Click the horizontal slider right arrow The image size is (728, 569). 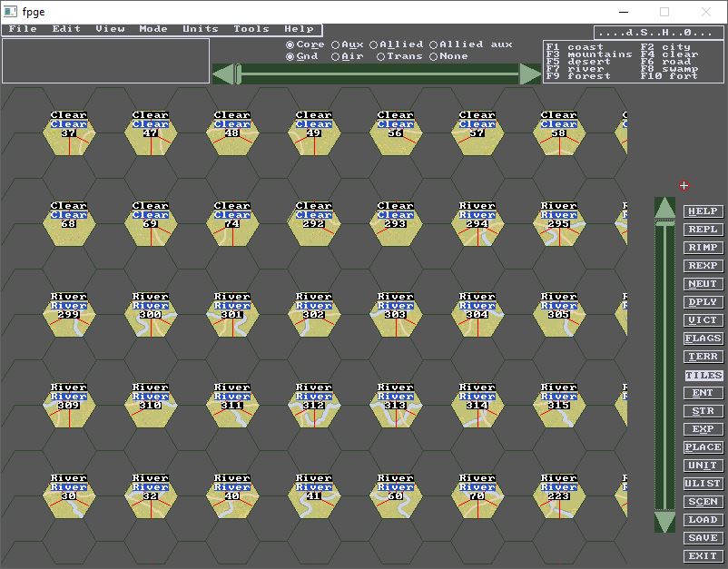pyautogui.click(x=530, y=74)
